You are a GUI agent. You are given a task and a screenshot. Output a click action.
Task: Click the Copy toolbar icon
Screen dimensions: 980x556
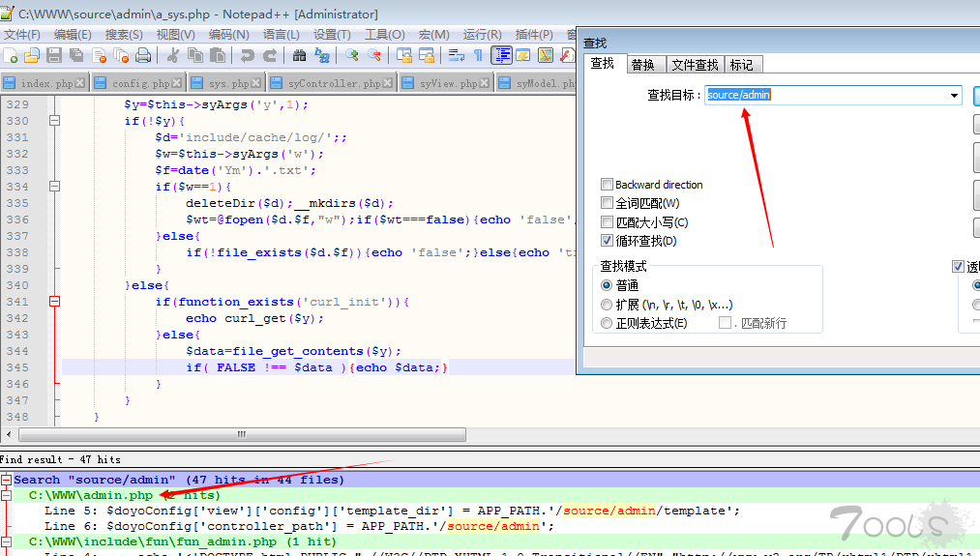[x=195, y=56]
